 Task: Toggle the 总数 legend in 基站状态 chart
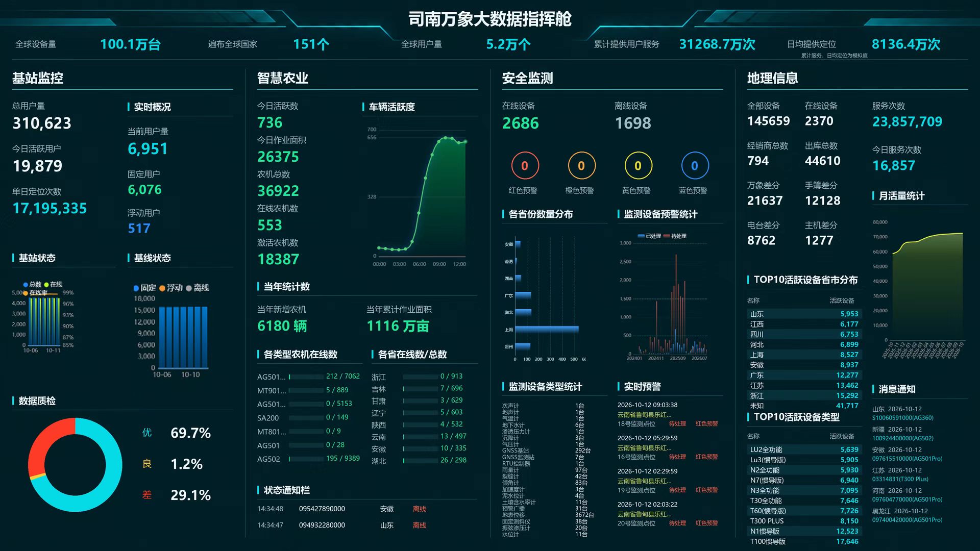pyautogui.click(x=32, y=284)
